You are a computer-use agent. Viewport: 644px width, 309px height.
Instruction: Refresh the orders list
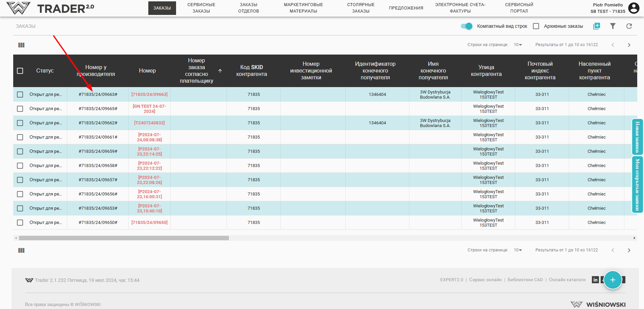click(629, 26)
